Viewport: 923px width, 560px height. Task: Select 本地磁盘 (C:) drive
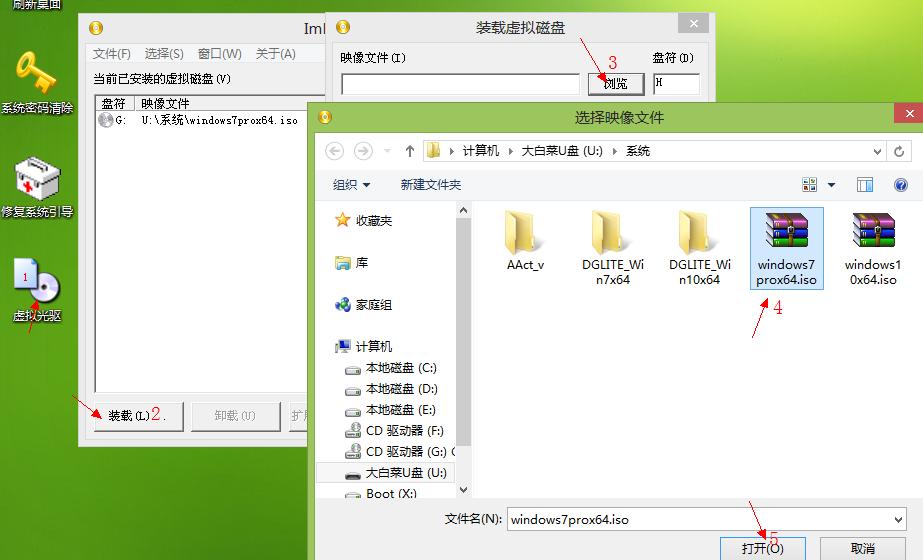(391, 368)
